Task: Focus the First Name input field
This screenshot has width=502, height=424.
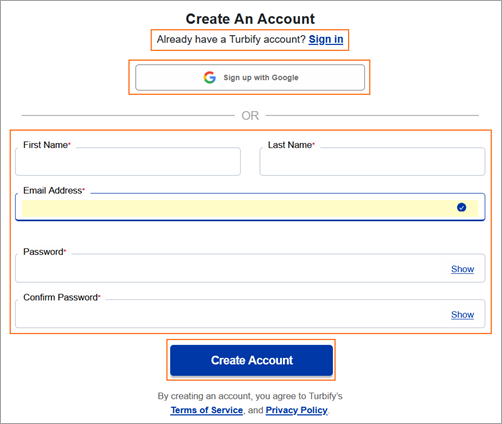Action: 128,161
